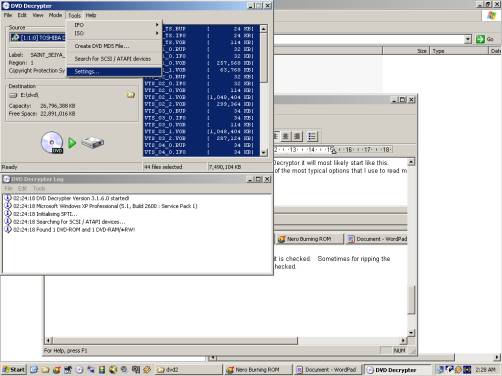This screenshot has height=376, width=502.
Task: Open the Tools menu in the Log window
Action: [x=39, y=189]
